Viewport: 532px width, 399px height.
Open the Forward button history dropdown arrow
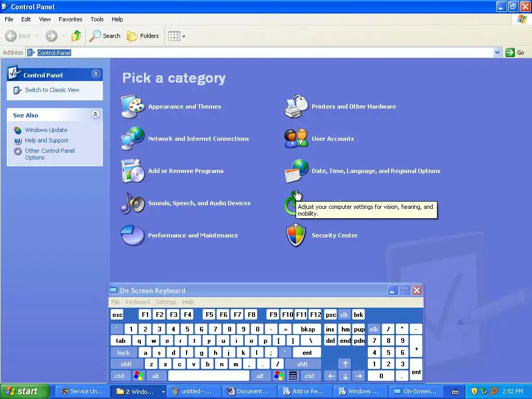pyautogui.click(x=63, y=36)
